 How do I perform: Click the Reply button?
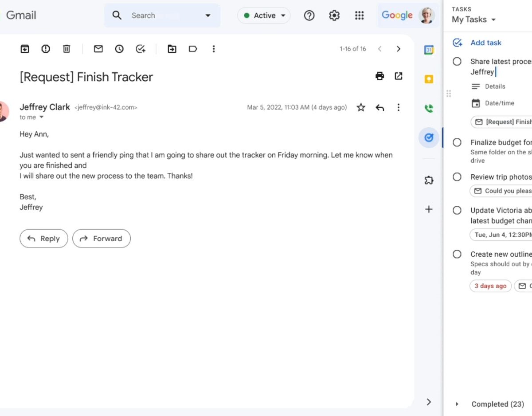(44, 239)
